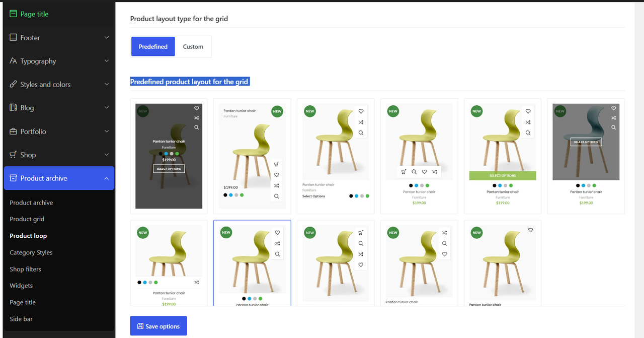The width and height of the screenshot is (644, 338).
Task: Expand the Typography section chevron
Action: point(107,61)
